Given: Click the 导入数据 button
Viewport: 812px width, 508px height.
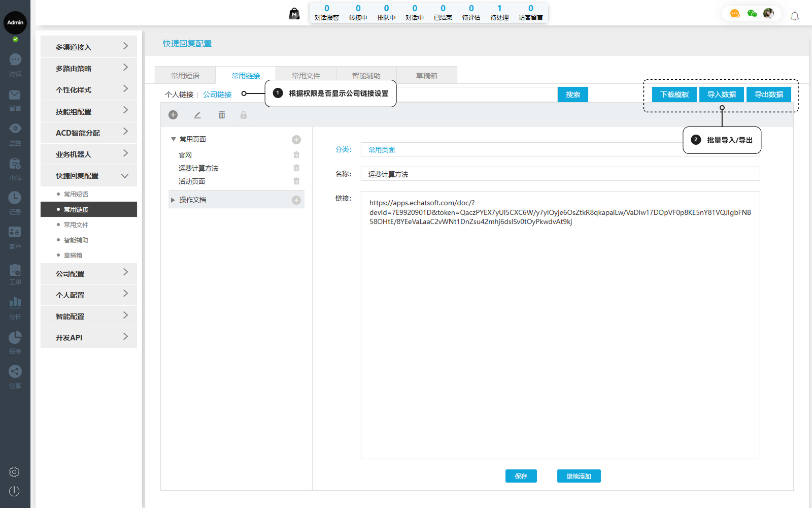Looking at the screenshot, I should pyautogui.click(x=721, y=94).
